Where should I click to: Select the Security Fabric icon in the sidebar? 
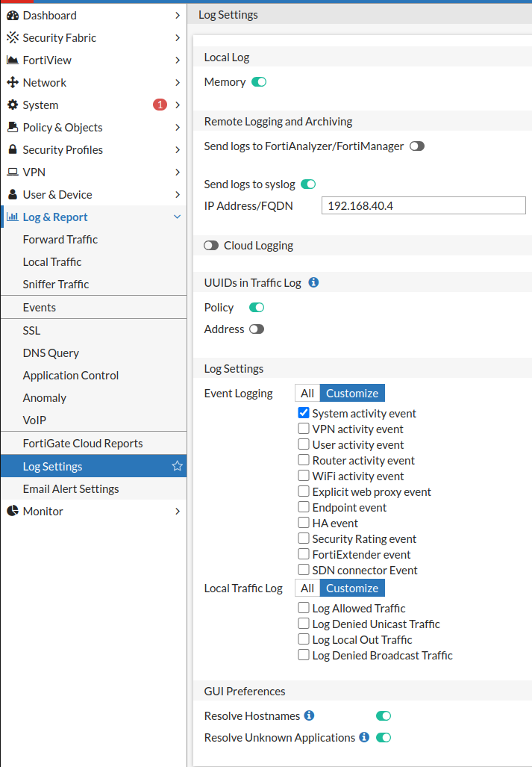pyautogui.click(x=11, y=37)
